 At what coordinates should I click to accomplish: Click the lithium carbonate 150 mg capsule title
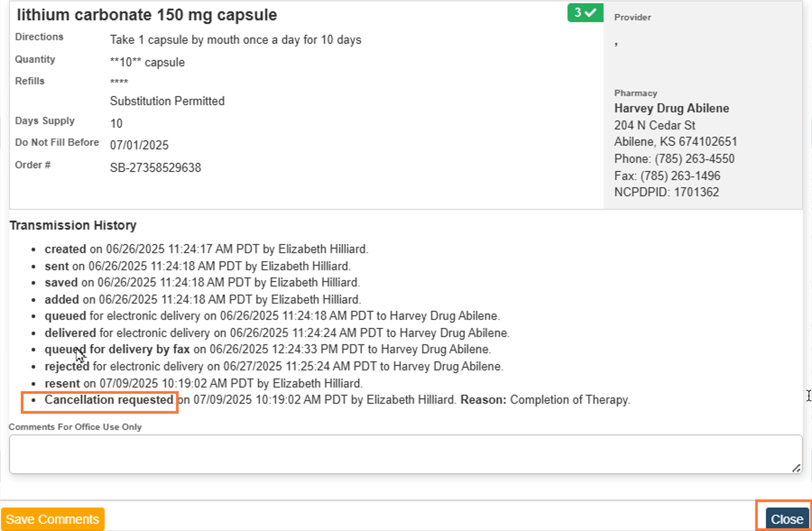pyautogui.click(x=147, y=15)
